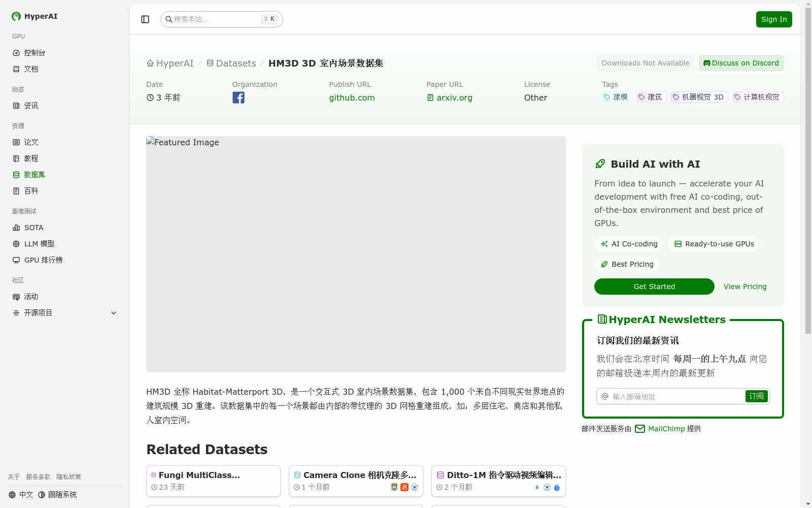Click the newsletter icon beside HyperAI Newsletters

coord(602,319)
